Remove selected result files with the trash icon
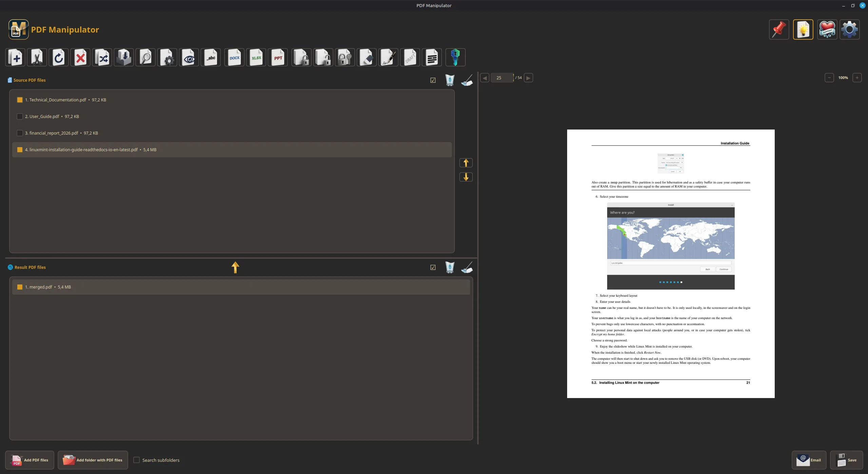Image resolution: width=868 pixels, height=474 pixels. coord(450,267)
